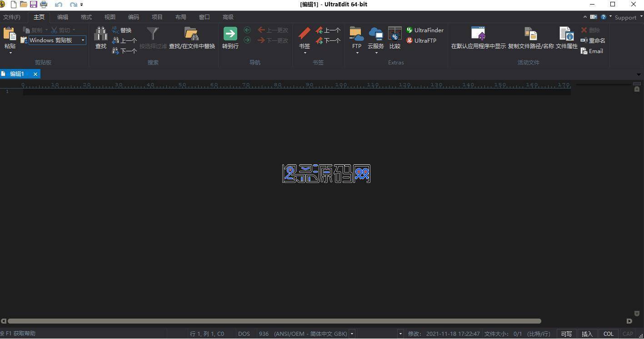The image size is (644, 339).
Task: Launch UltraFinder from Extras group
Action: (424, 30)
